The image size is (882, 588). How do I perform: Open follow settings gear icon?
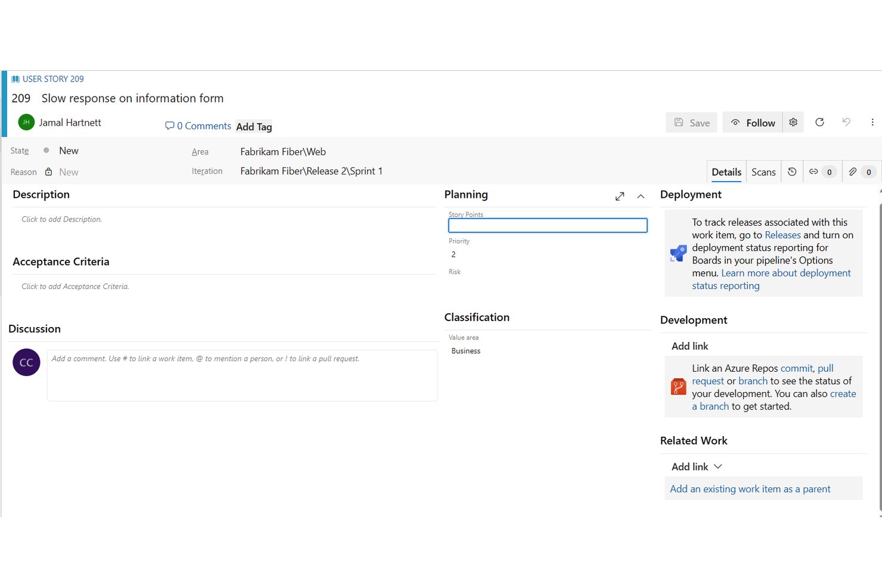click(793, 122)
